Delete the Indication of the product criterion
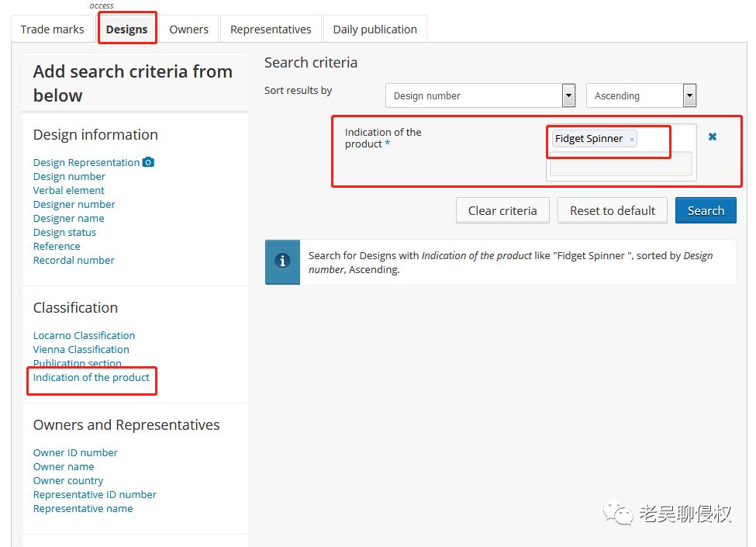 (x=713, y=137)
